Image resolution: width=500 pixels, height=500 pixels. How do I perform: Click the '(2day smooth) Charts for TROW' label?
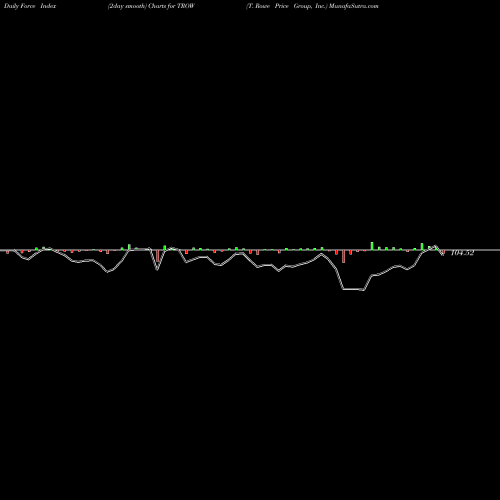(x=151, y=6)
